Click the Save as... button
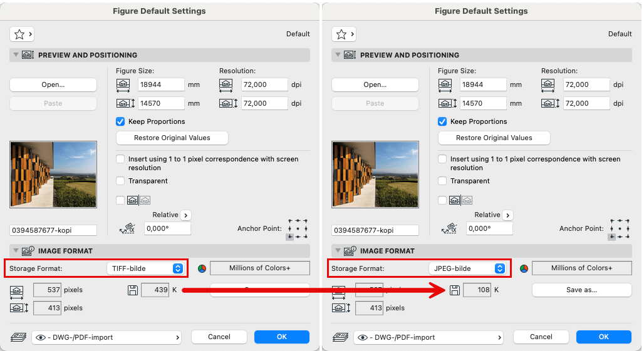This screenshot has height=351, width=644. click(x=581, y=290)
